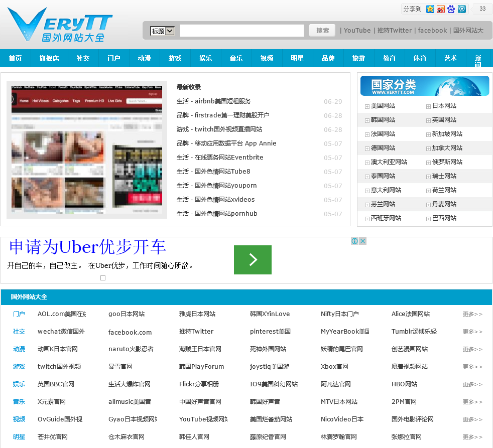This screenshot has width=493, height=448.
Task: Click the share count bubble showing 33
Action: pyautogui.click(x=482, y=9)
